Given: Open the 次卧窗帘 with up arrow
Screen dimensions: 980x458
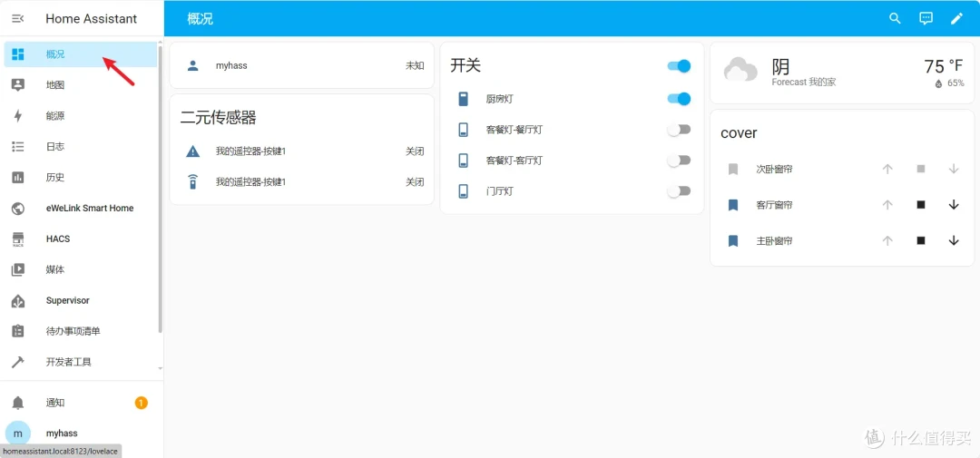Looking at the screenshot, I should pyautogui.click(x=887, y=169).
